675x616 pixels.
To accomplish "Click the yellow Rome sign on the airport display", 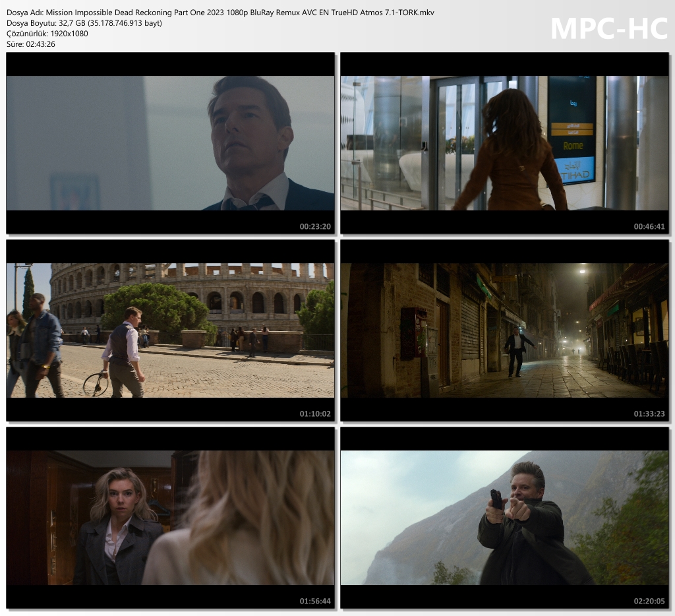I will click(572, 146).
